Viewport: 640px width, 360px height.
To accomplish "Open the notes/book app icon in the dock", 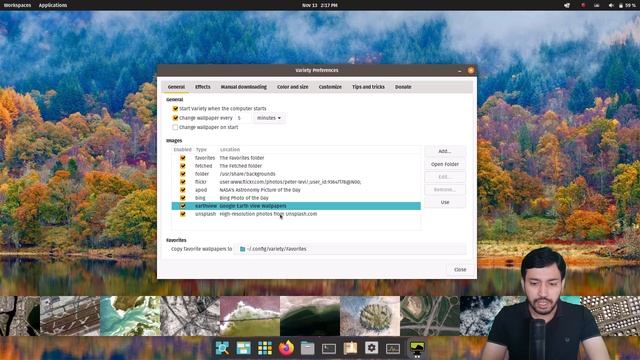I will pyautogui.click(x=350, y=348).
